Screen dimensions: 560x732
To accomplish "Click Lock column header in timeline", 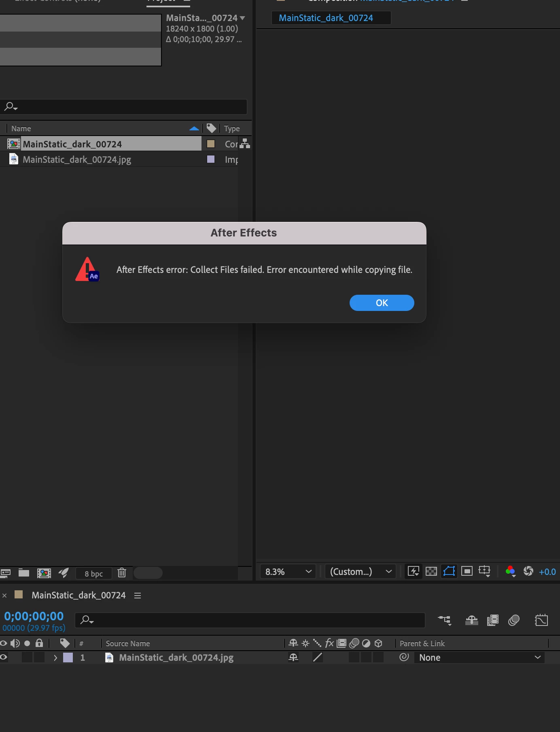I will [39, 643].
